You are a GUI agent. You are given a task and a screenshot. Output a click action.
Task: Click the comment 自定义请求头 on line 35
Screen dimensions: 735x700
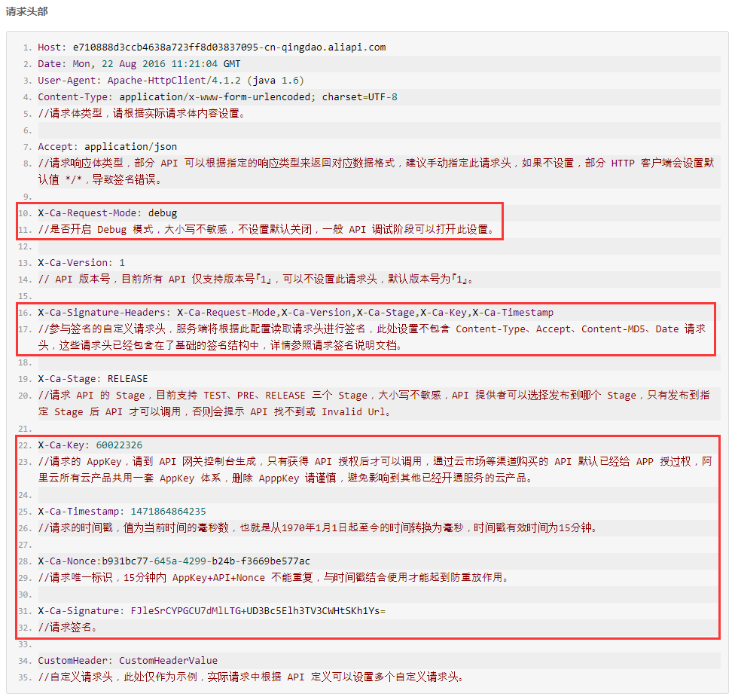click(252, 677)
